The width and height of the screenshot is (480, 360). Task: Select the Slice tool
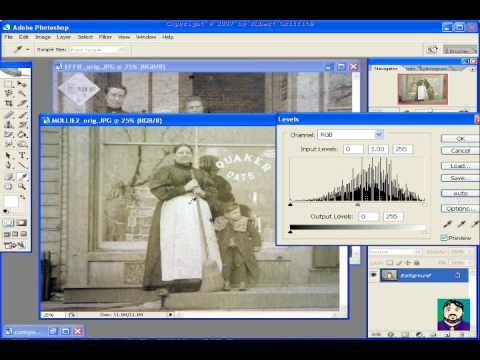22,103
